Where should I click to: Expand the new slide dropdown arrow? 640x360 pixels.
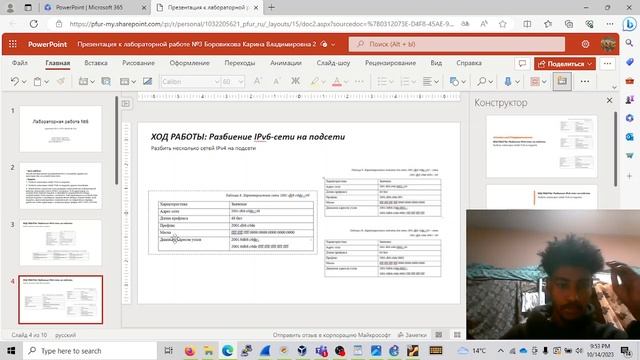(x=92, y=82)
